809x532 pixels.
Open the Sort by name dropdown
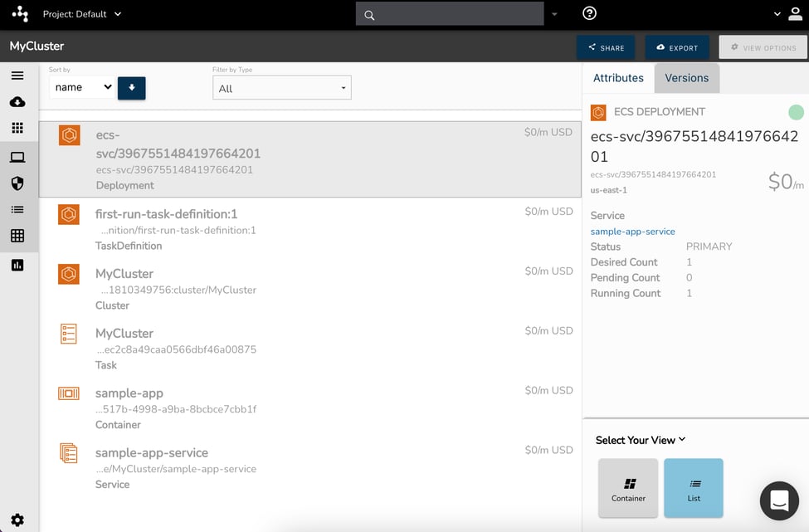pyautogui.click(x=82, y=87)
